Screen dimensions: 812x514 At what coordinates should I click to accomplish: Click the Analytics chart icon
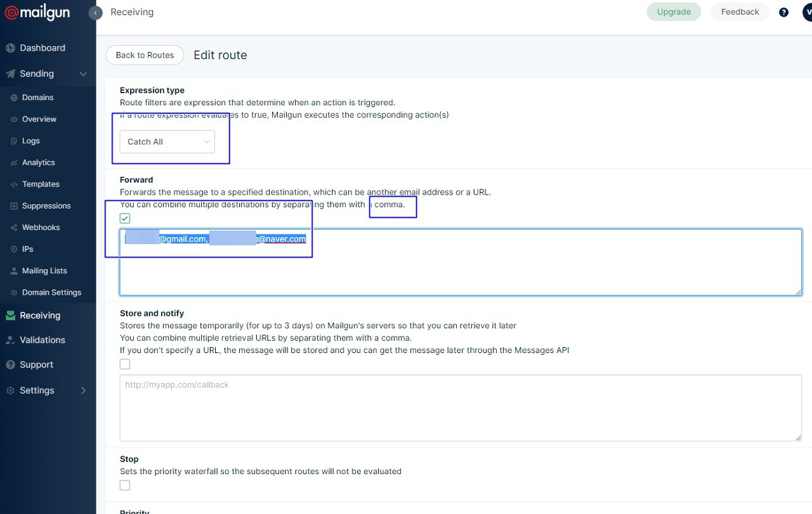[x=14, y=163]
